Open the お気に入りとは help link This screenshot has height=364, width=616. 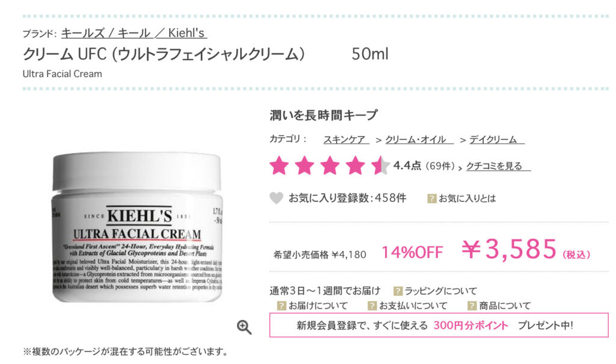pos(467,199)
